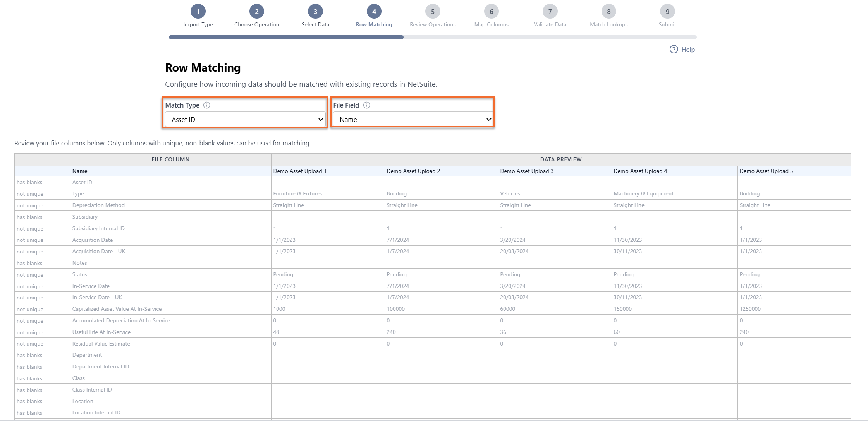The image size is (868, 421).
Task: Click Class Internal ID cell
Action: point(170,390)
